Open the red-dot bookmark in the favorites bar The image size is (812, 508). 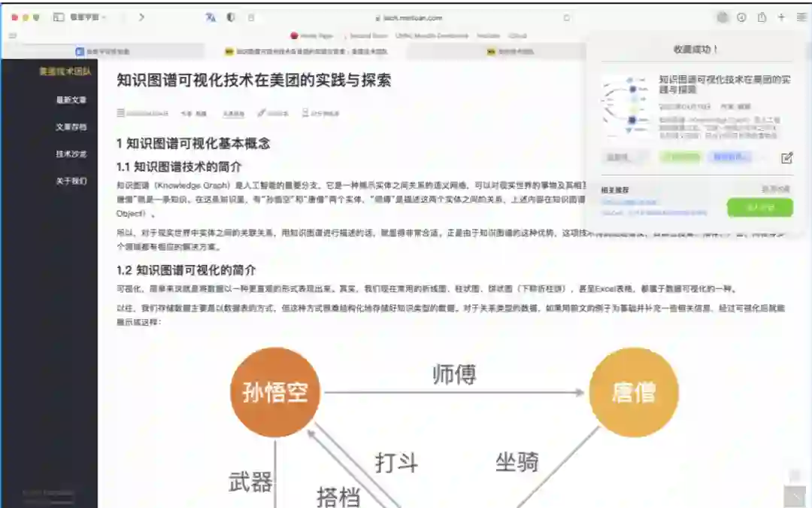(312, 36)
